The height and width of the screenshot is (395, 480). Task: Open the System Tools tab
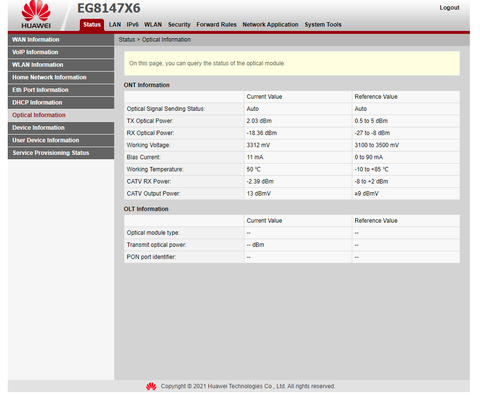(x=323, y=25)
